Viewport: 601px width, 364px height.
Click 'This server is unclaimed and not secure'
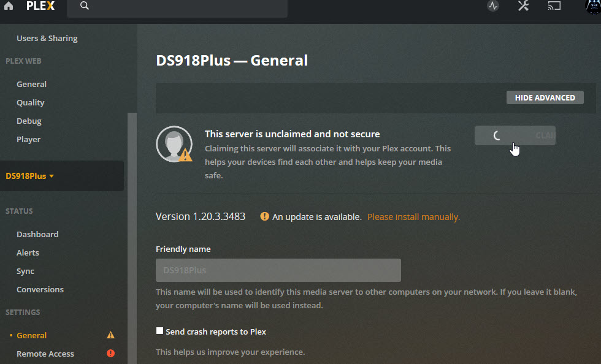point(292,134)
